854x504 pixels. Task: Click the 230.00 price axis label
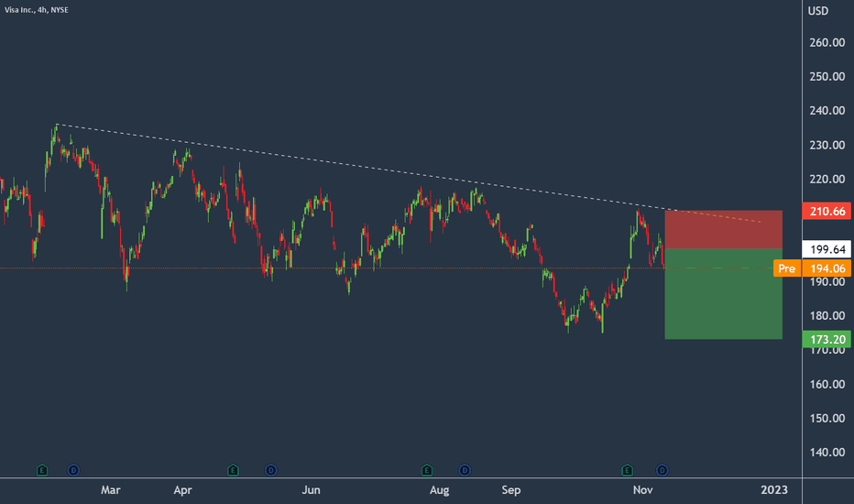(827, 145)
